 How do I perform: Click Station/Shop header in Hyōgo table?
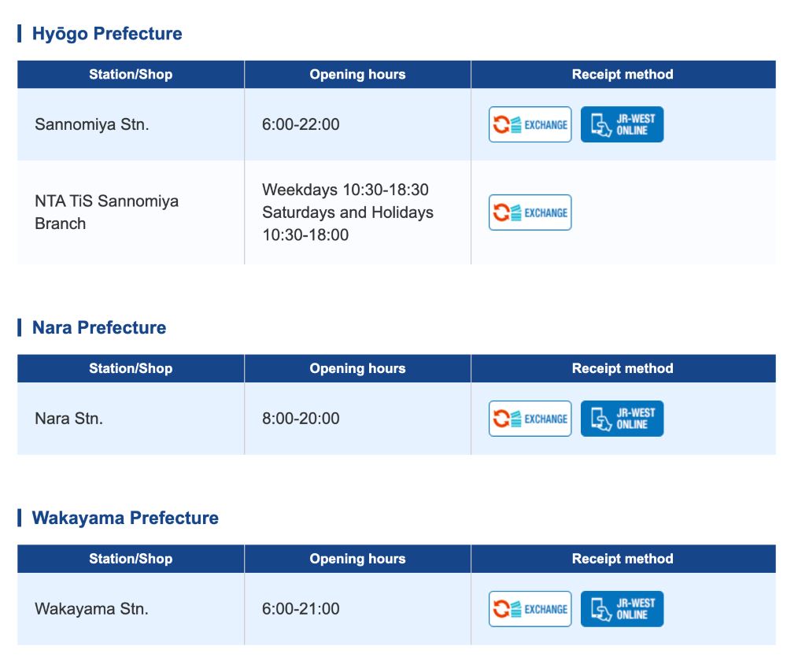pos(131,75)
